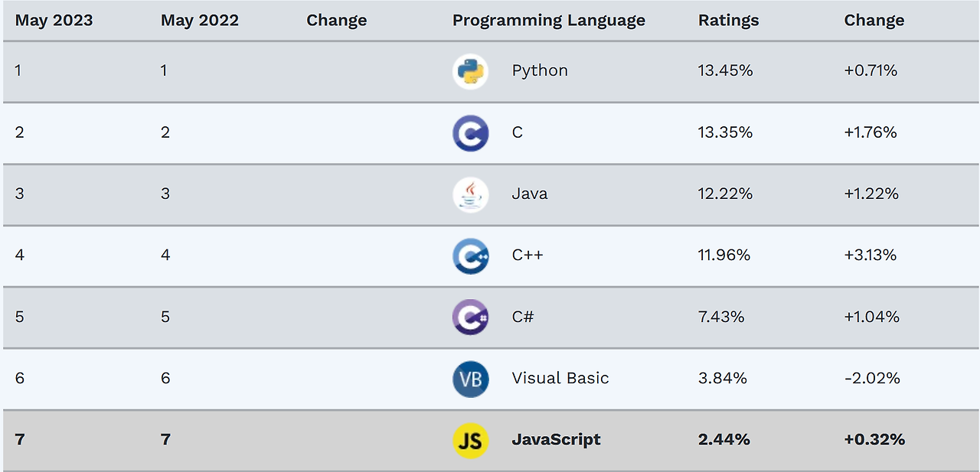Image resolution: width=980 pixels, height=472 pixels.
Task: Click the Java coffee cup icon
Action: click(470, 194)
